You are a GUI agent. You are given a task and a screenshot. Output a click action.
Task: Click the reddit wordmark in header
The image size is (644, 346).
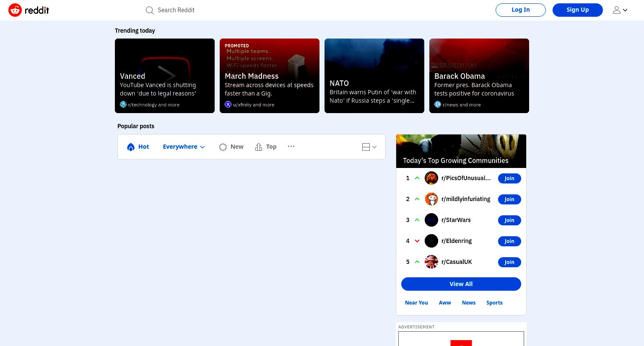[x=37, y=10]
